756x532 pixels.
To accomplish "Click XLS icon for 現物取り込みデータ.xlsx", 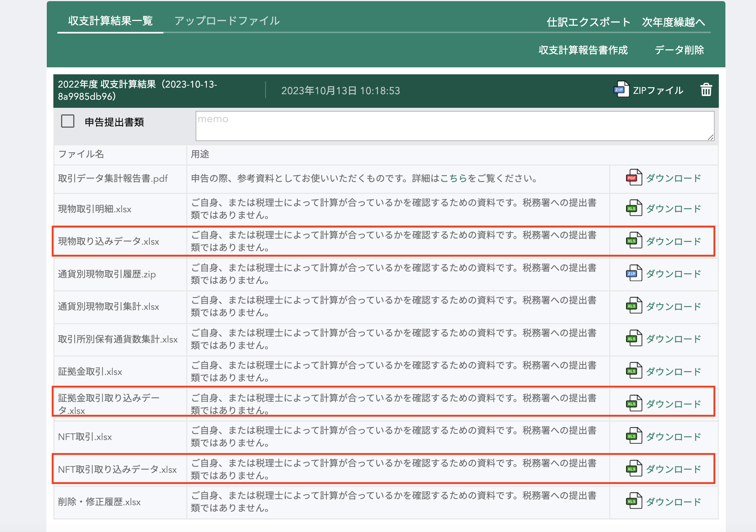I will (x=634, y=241).
